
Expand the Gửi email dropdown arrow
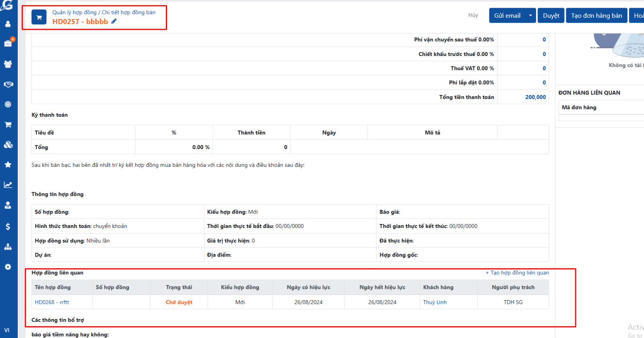coord(530,16)
